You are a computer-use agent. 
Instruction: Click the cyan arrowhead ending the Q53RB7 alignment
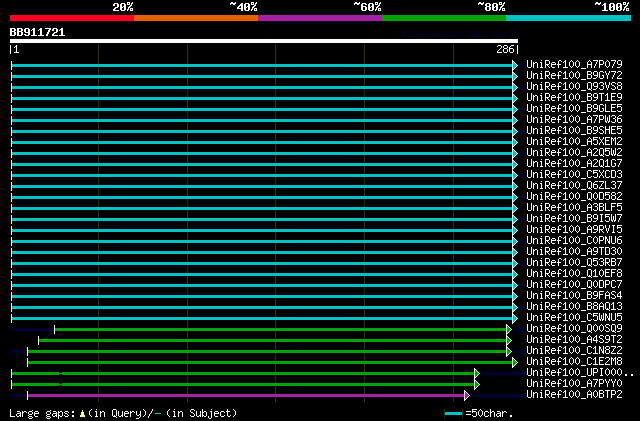point(515,264)
